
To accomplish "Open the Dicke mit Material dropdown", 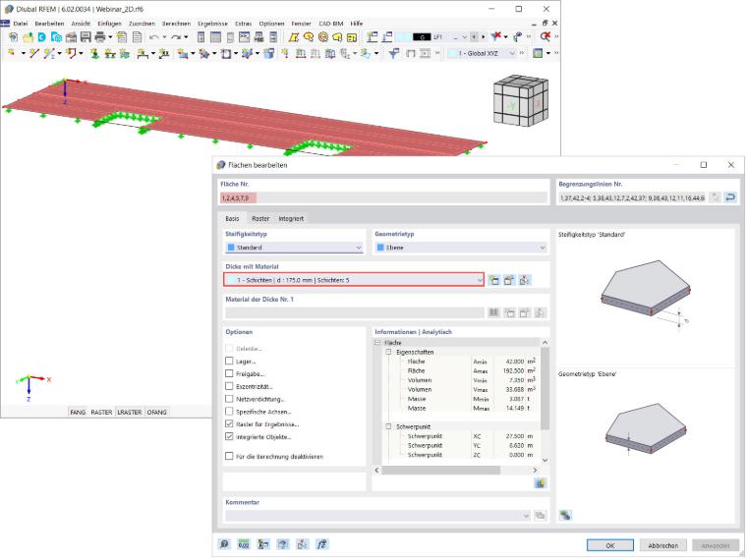I will 354,280.
